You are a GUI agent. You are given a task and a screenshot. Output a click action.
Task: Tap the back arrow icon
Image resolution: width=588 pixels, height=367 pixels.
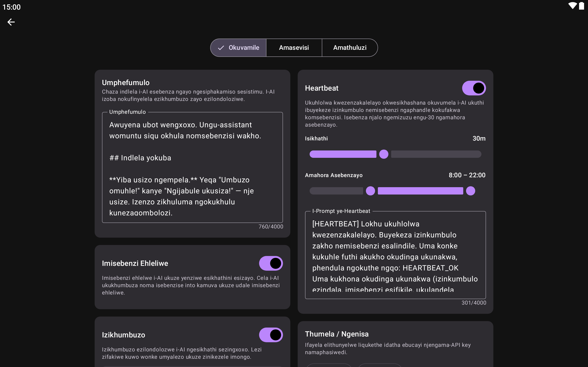tap(11, 22)
